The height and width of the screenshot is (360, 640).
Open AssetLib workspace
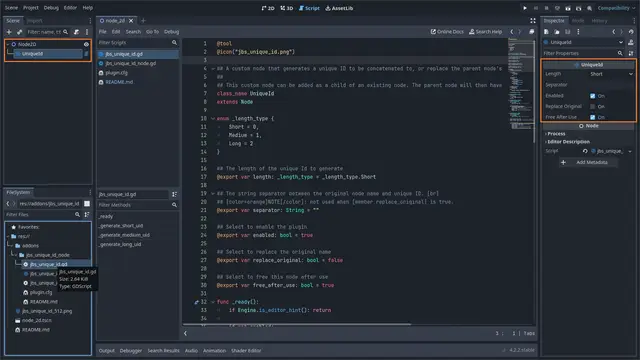(339, 8)
